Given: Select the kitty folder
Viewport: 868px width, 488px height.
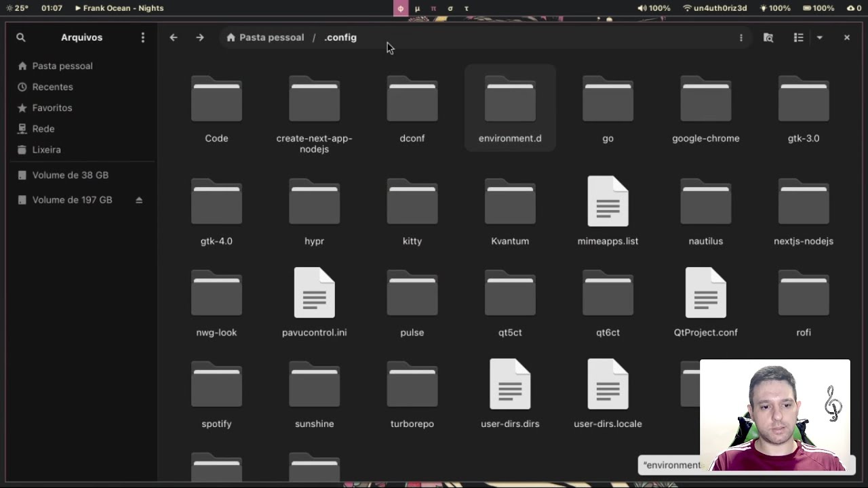Looking at the screenshot, I should click(412, 211).
